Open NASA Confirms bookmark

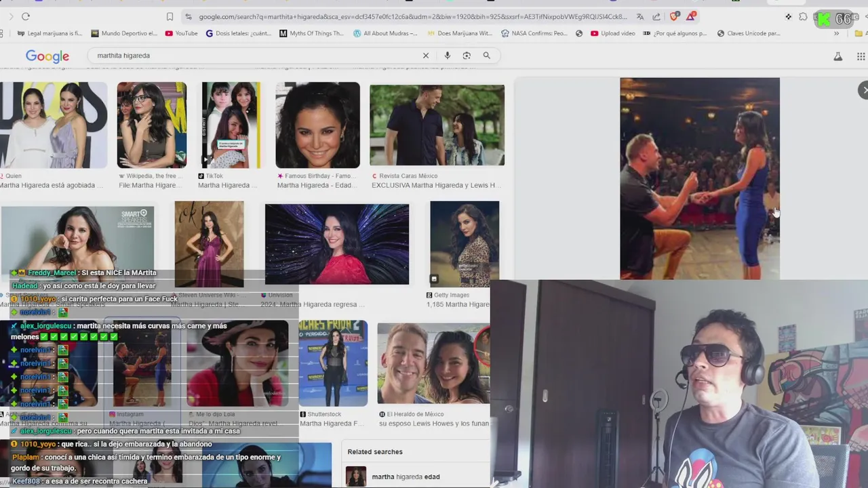click(x=534, y=33)
